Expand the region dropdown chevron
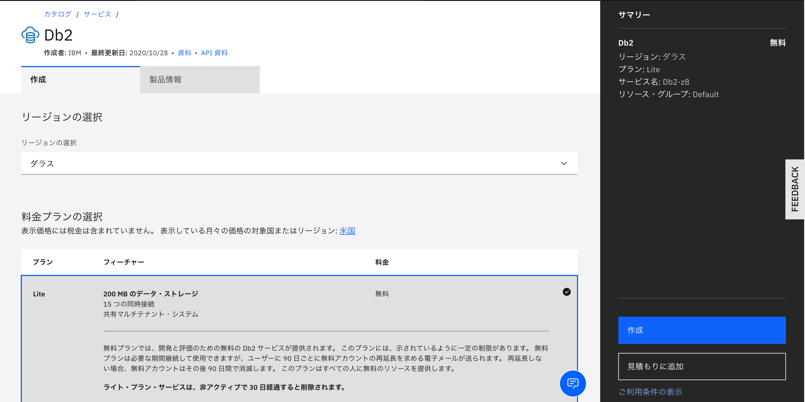Screen dimensions: 805x402 pos(564,163)
